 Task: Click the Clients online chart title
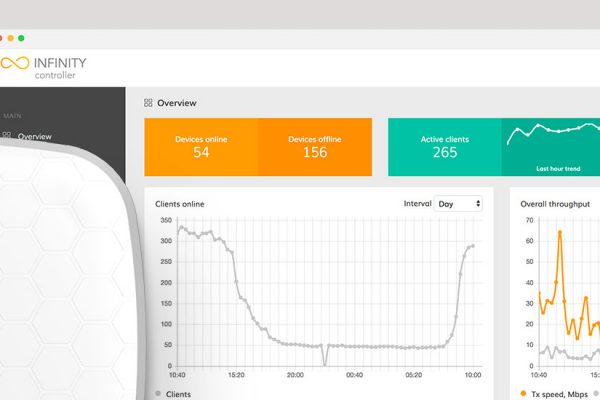pyautogui.click(x=179, y=204)
